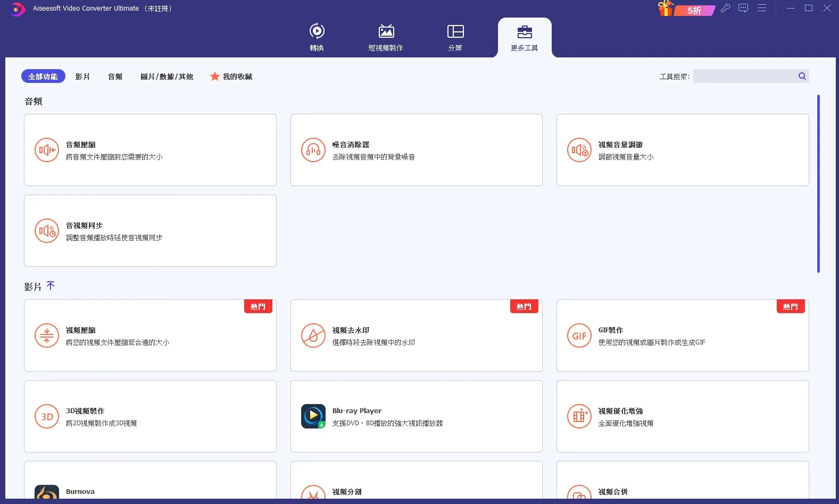Open the 視頻分割 scissors icon
The height and width of the screenshot is (504, 839).
313,492
